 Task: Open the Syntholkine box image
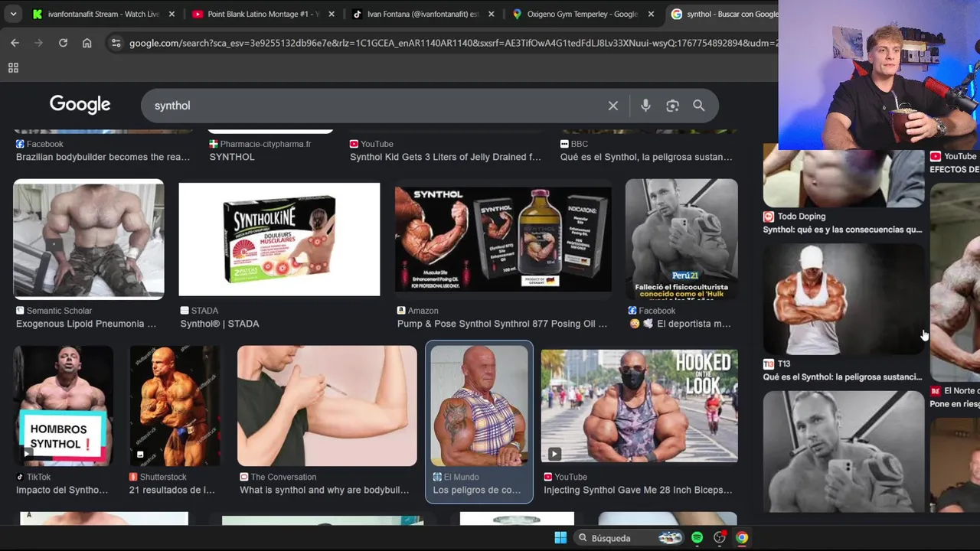point(279,239)
